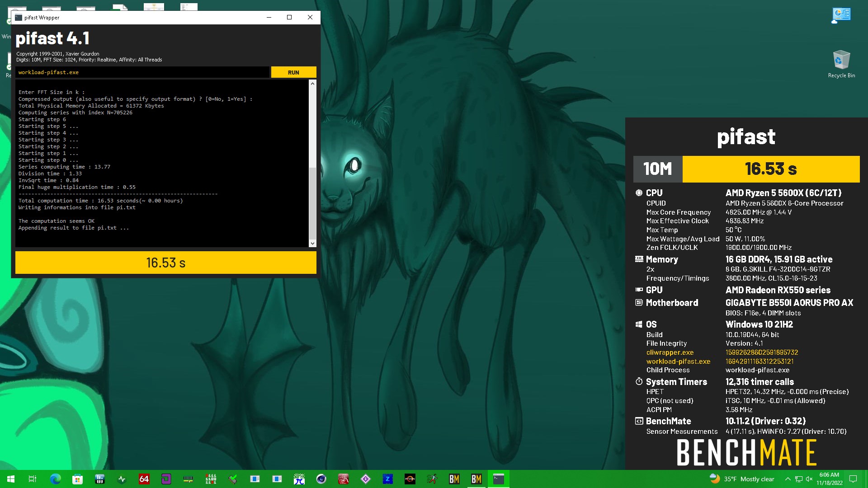
Task: Open the clock showing 6:06 AM
Action: click(829, 479)
